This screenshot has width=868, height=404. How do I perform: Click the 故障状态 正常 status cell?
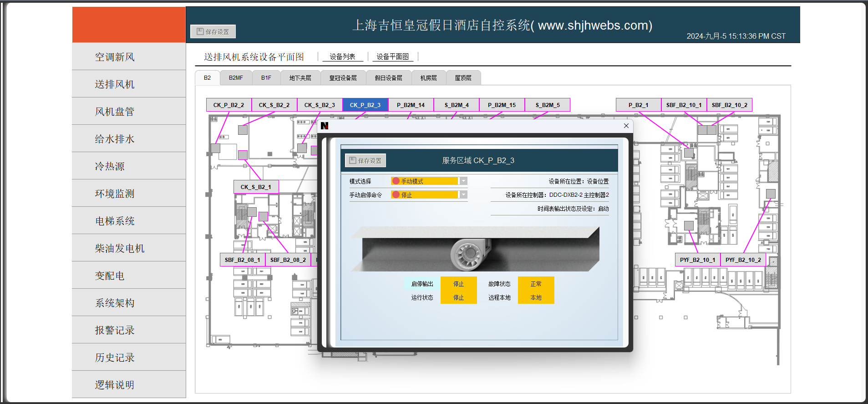point(536,283)
